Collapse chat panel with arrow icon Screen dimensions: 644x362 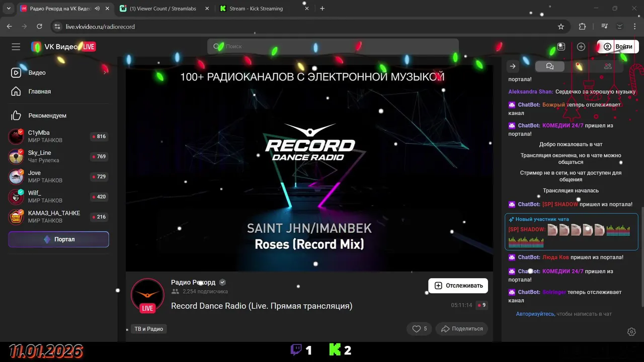513,66
